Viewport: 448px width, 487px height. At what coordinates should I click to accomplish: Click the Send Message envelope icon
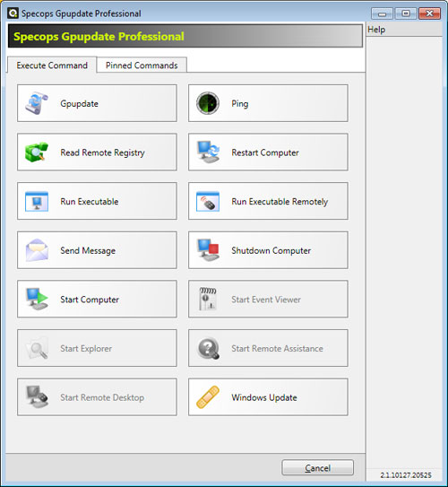coord(37,250)
